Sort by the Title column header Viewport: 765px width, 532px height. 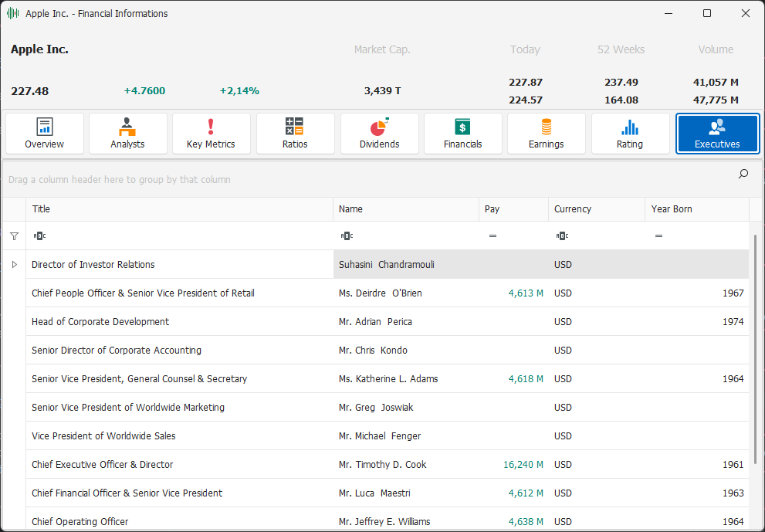(180, 209)
